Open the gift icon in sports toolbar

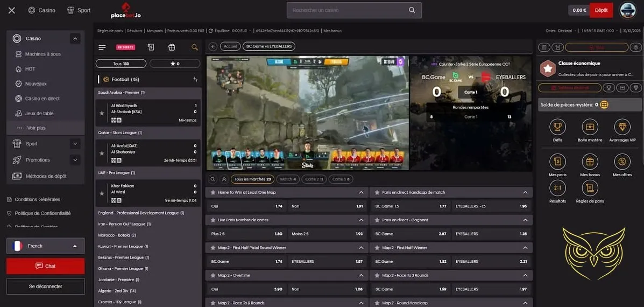pyautogui.click(x=172, y=47)
